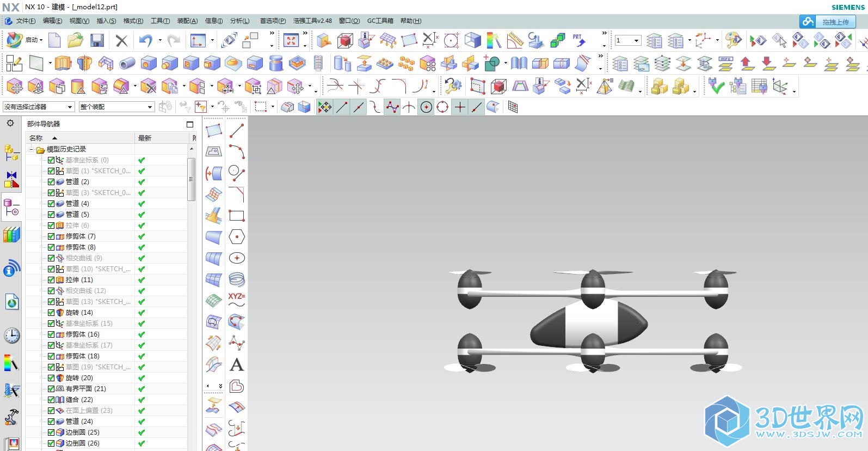Uncheck the 拉伸 (11) feature checkbox
This screenshot has width=868, height=451.
(51, 279)
